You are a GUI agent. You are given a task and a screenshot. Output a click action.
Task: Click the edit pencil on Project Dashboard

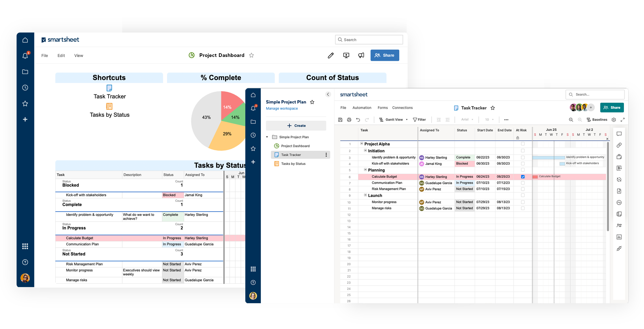331,55
